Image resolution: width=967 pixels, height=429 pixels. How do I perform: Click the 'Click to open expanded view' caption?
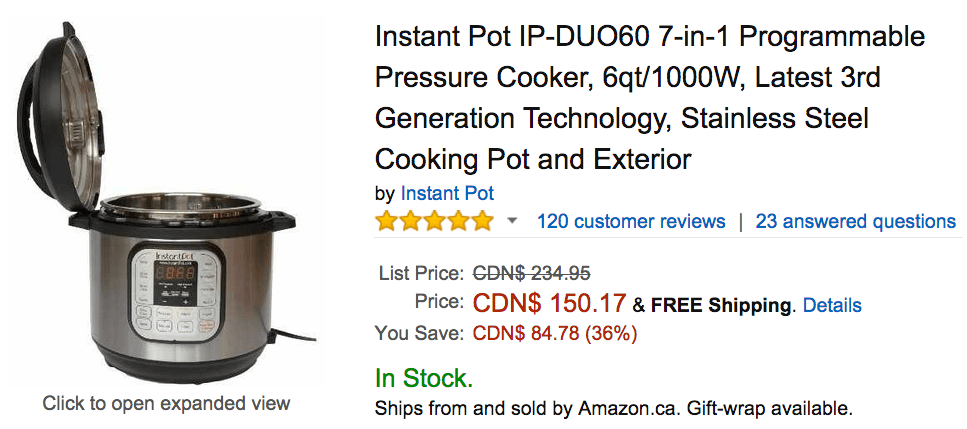point(166,404)
